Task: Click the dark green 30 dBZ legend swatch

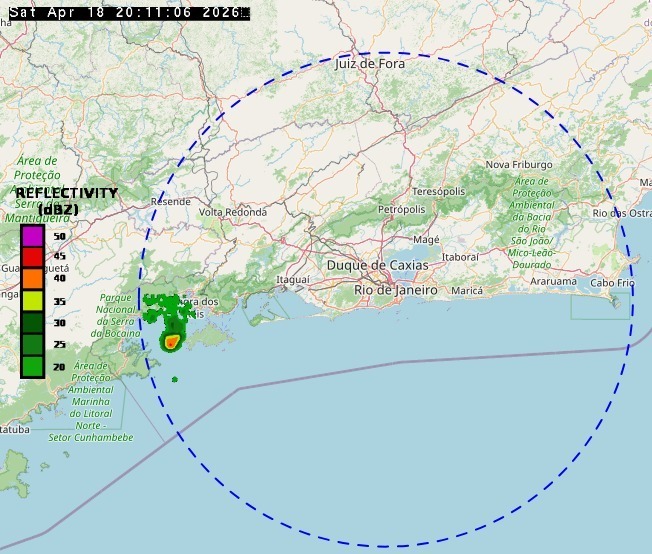Action: [33, 322]
